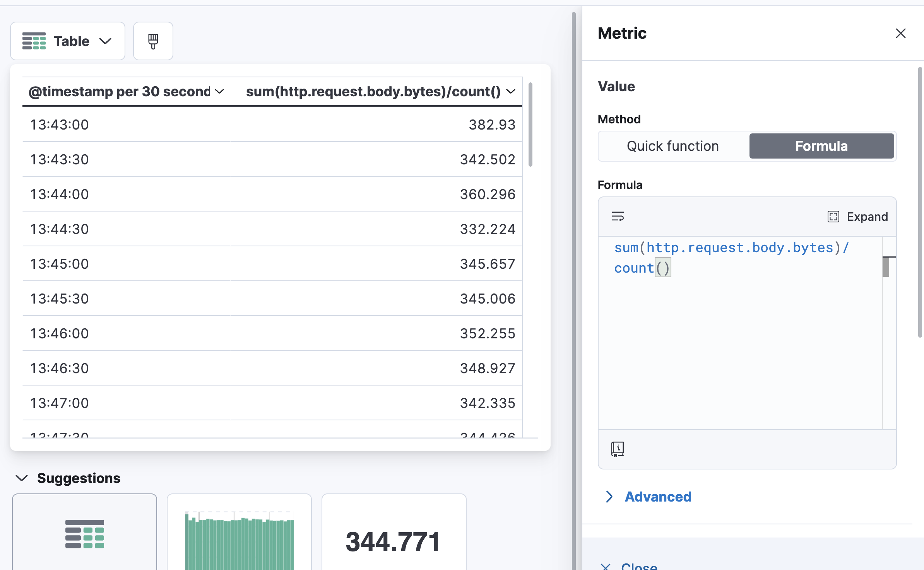Image resolution: width=924 pixels, height=570 pixels.
Task: Toggle word wrap in formula editor
Action: (x=618, y=217)
